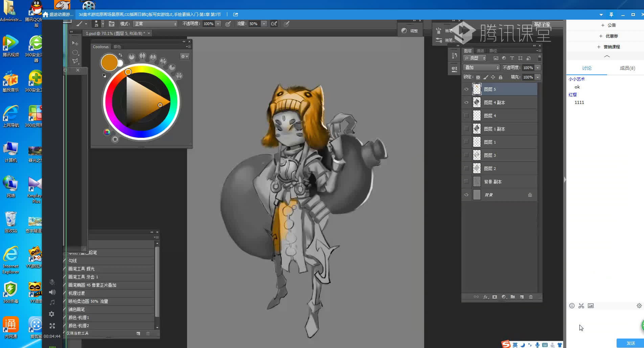
Task: Hide layer 图层 4 副本 via eye icon
Action: pyautogui.click(x=466, y=102)
